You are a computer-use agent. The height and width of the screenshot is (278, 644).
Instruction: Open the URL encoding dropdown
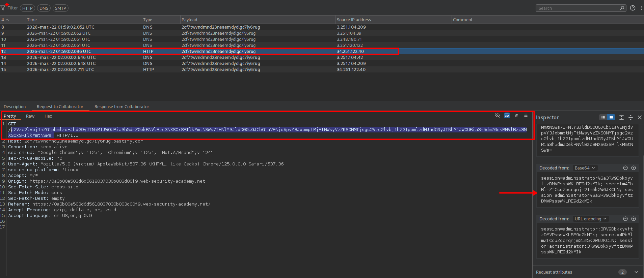click(590, 219)
